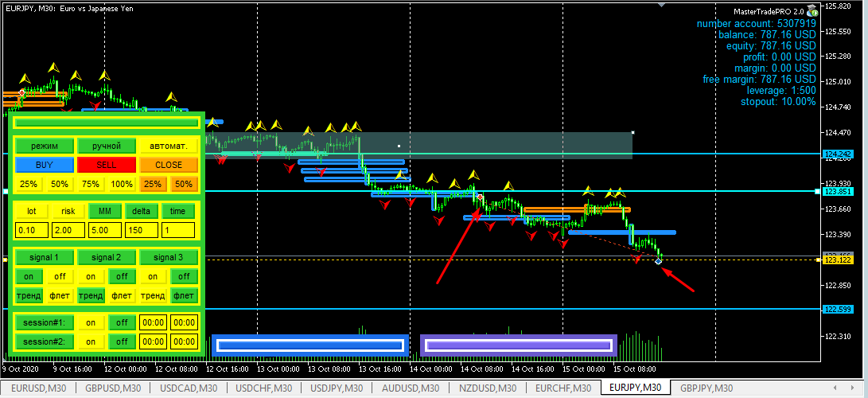
Task: Set signal 2 to флет
Action: 122,295
